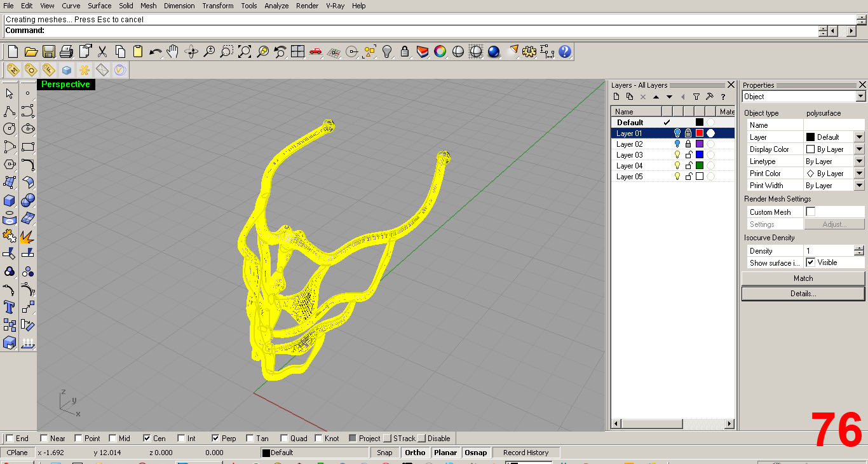Open the Linetype dropdown arrow
Image resolution: width=868 pixels, height=464 pixels.
tap(859, 161)
